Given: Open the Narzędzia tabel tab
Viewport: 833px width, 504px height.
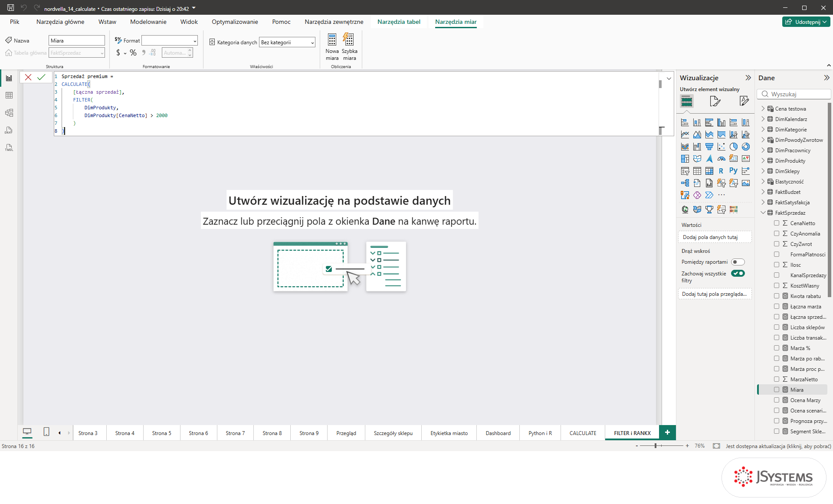Looking at the screenshot, I should click(x=399, y=22).
